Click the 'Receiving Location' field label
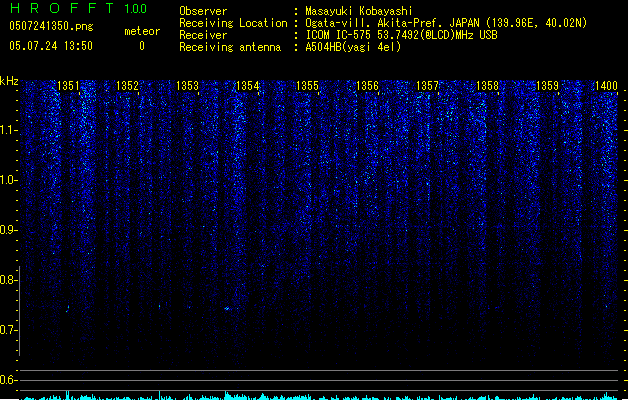The image size is (629, 400). tap(233, 23)
